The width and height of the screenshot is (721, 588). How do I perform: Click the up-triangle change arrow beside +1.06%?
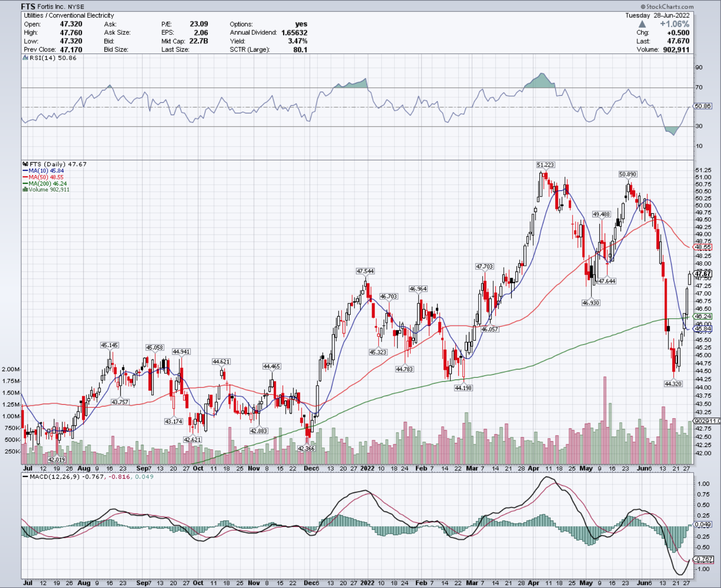(x=642, y=24)
